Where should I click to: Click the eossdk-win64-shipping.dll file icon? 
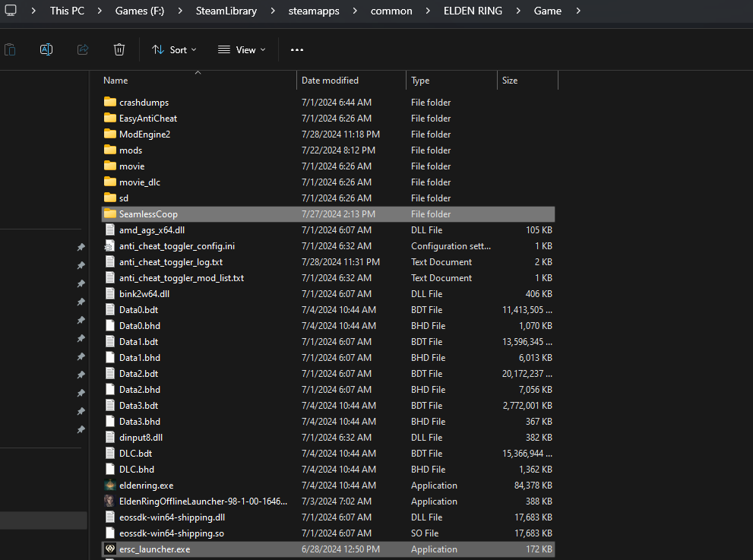pos(110,517)
